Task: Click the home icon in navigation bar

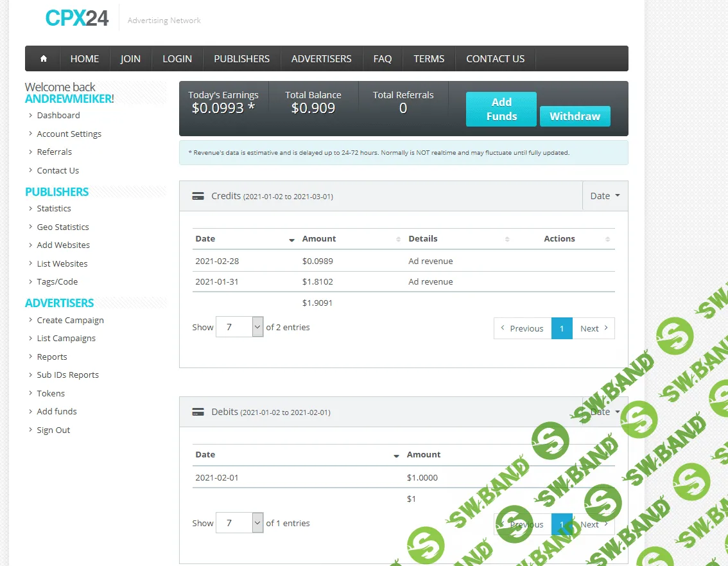Action: (x=44, y=58)
